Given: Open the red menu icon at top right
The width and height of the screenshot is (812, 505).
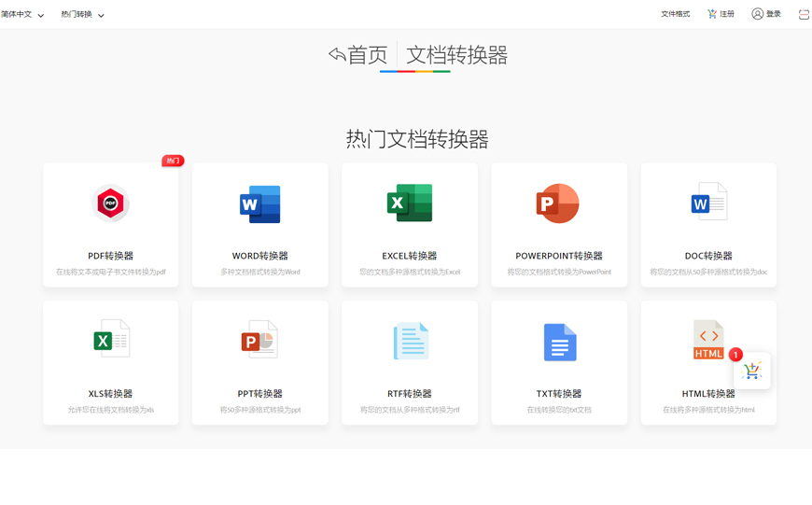Looking at the screenshot, I should click(804, 15).
